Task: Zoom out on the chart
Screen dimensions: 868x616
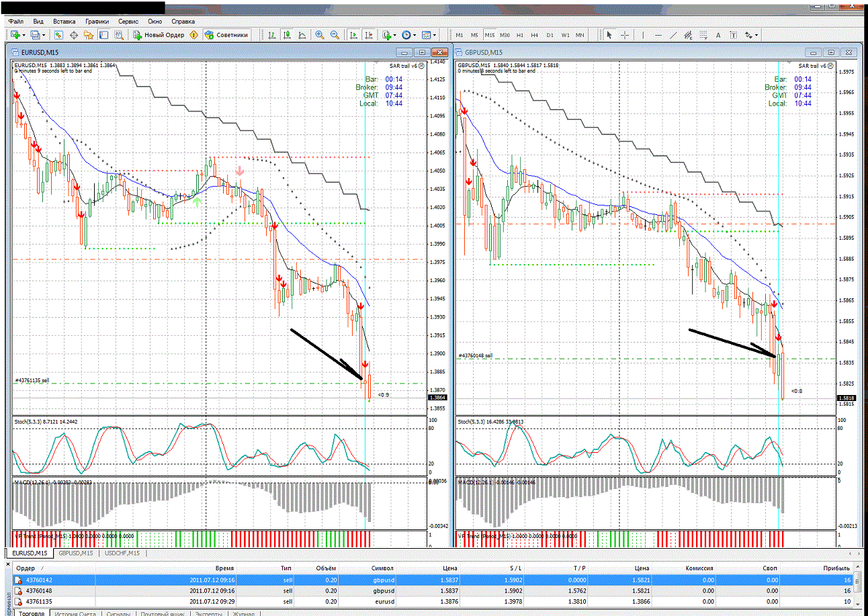Action: pos(334,35)
